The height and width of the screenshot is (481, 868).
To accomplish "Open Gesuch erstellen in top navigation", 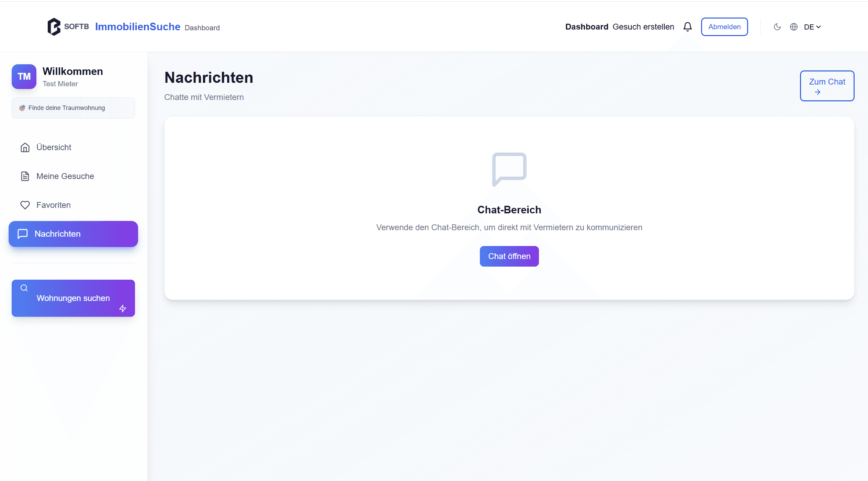I will tap(643, 27).
